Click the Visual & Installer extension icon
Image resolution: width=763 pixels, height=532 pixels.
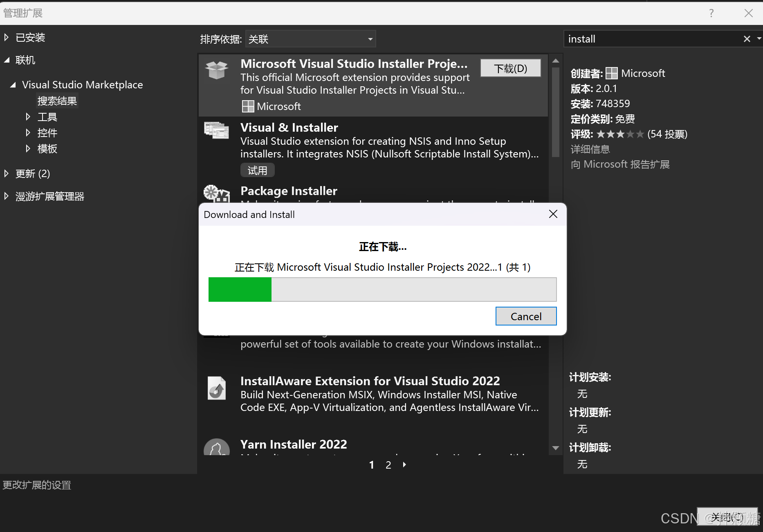(216, 131)
